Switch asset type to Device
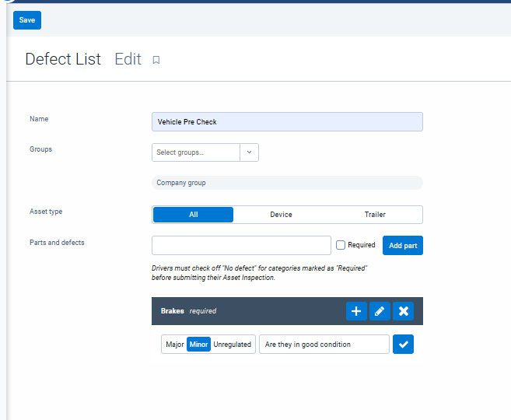The height and width of the screenshot is (420, 511). 281,215
